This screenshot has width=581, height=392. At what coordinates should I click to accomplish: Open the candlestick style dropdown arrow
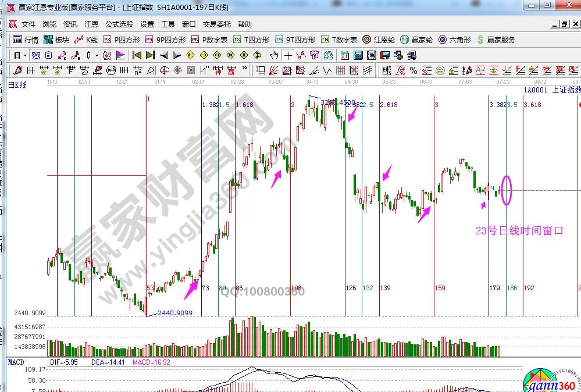(97, 55)
